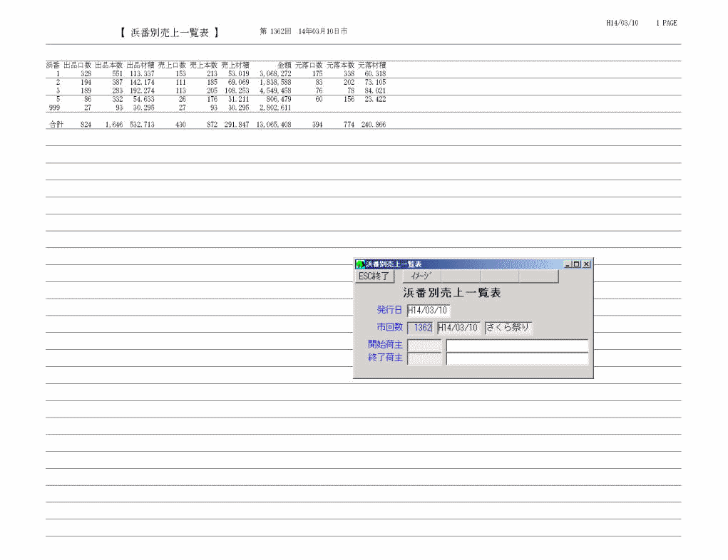Click the 出品材積 value 142.174
This screenshot has width=728, height=560.
point(142,82)
